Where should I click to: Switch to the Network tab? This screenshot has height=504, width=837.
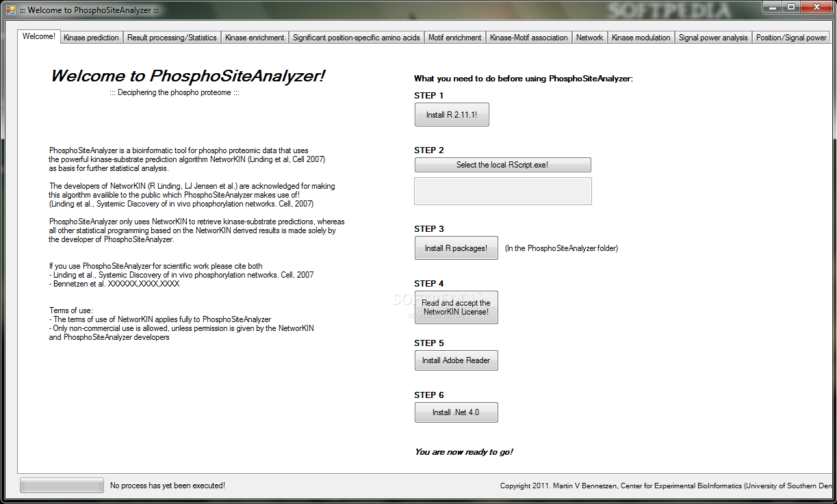click(590, 38)
